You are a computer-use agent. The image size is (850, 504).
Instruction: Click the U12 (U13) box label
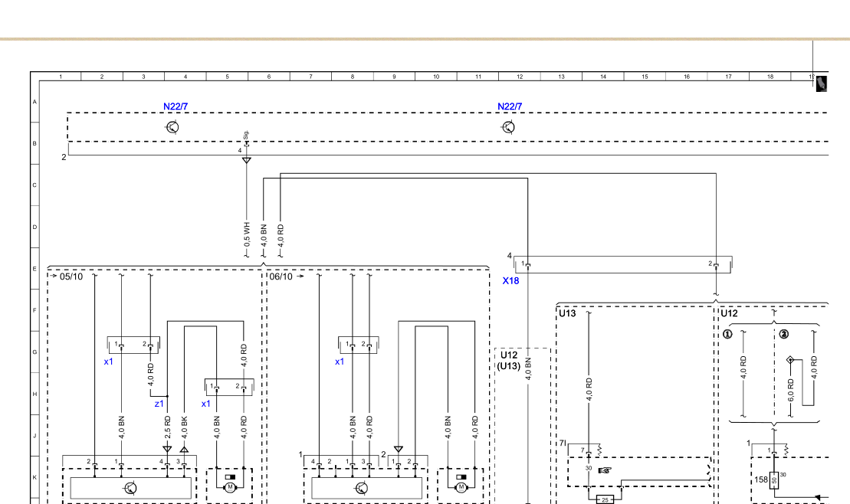click(x=508, y=361)
